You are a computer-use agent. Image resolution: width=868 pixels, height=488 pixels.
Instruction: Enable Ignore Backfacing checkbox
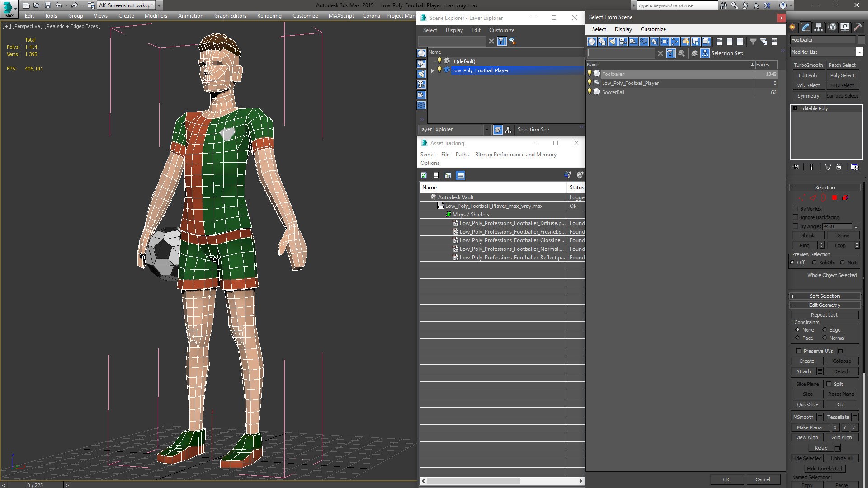[796, 217]
